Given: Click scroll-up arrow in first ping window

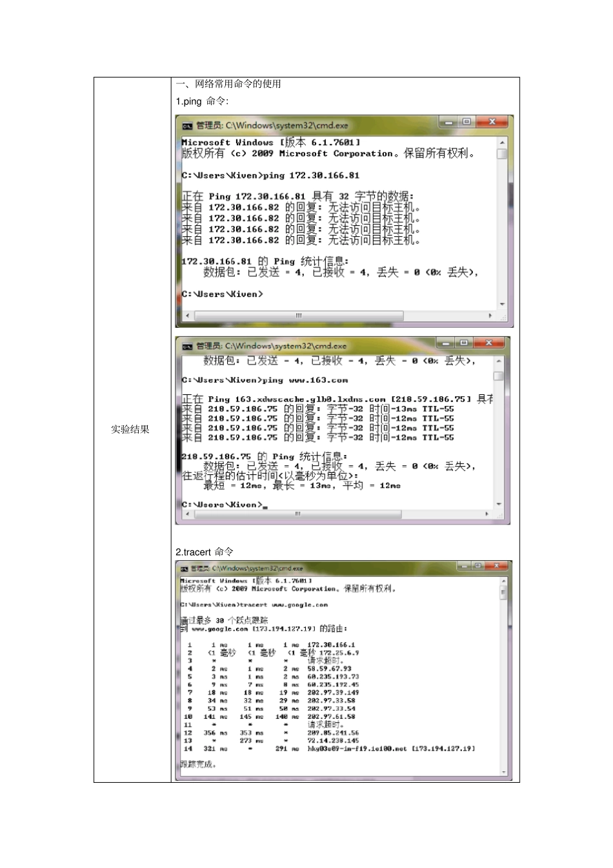Looking at the screenshot, I should click(502, 142).
